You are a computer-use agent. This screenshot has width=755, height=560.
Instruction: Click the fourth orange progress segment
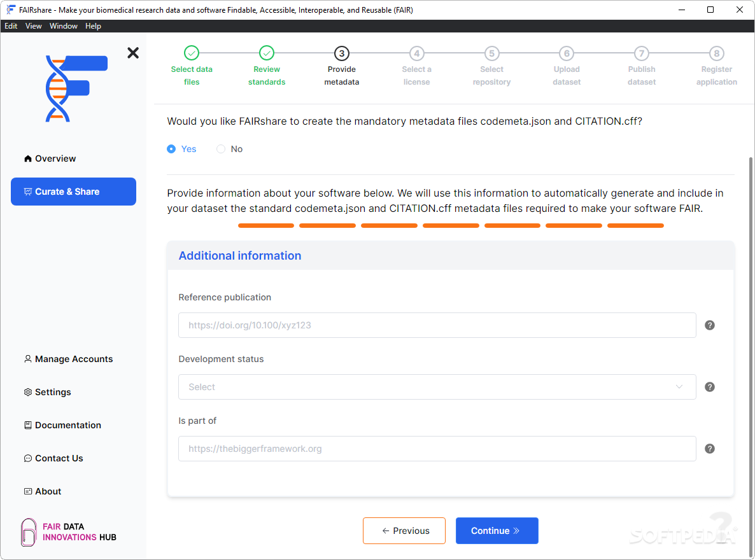(451, 225)
